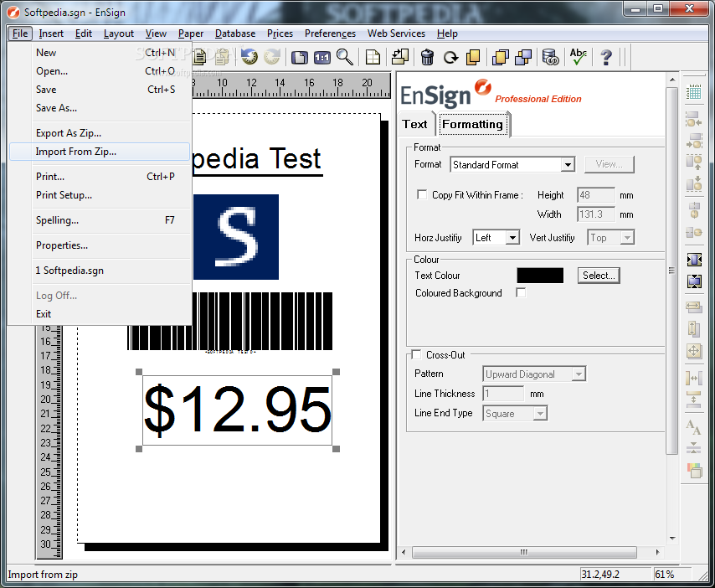715x588 pixels.
Task: Click the copy document toolbar icon
Action: (x=199, y=57)
